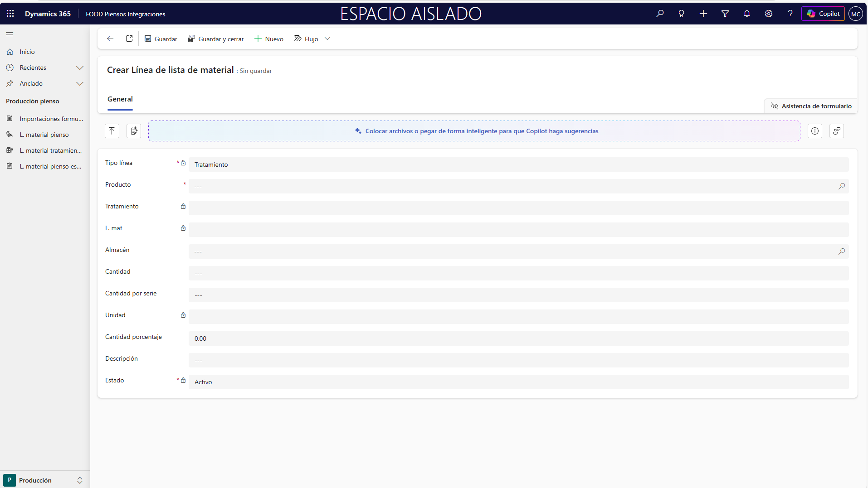Open the settings gear icon
The height and width of the screenshot is (488, 868).
[768, 14]
